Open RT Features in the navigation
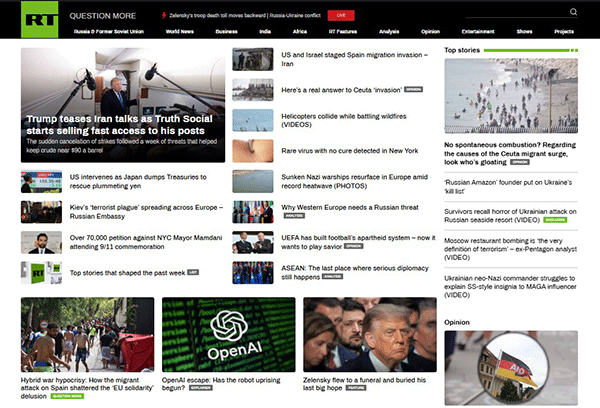 [343, 31]
